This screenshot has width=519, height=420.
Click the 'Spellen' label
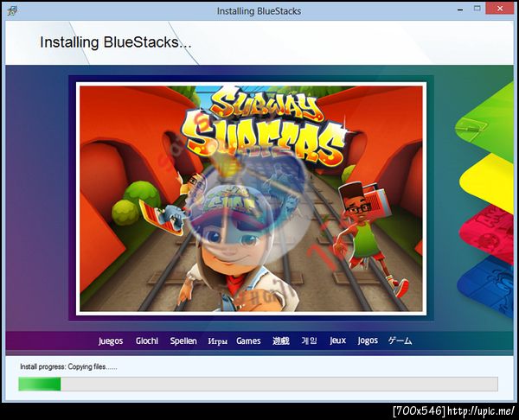coord(183,341)
